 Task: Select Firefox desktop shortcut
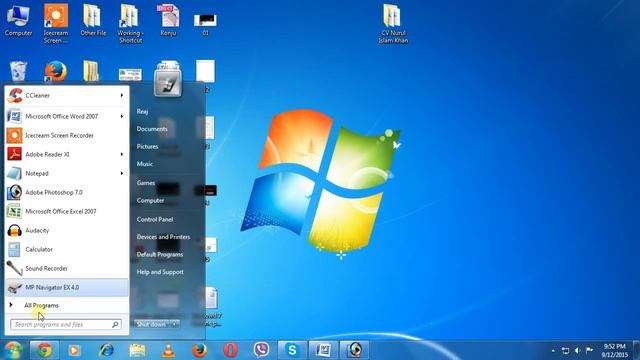click(x=56, y=71)
